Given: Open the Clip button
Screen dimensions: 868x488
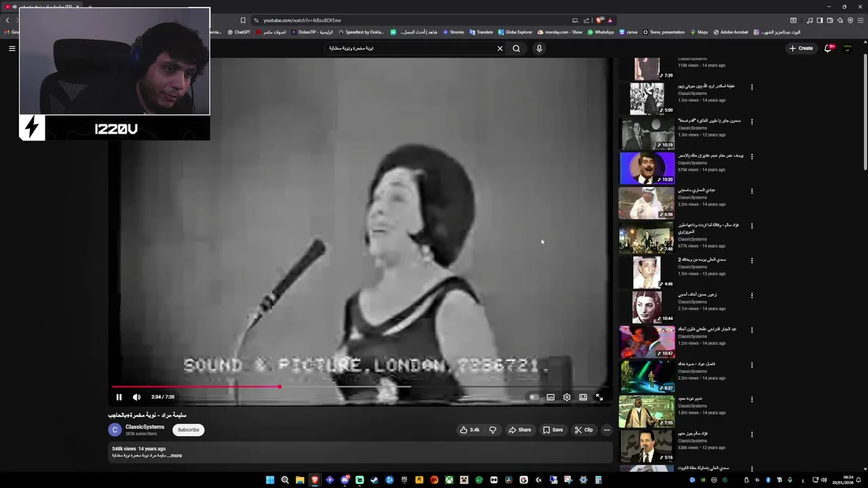Looking at the screenshot, I should click(583, 430).
